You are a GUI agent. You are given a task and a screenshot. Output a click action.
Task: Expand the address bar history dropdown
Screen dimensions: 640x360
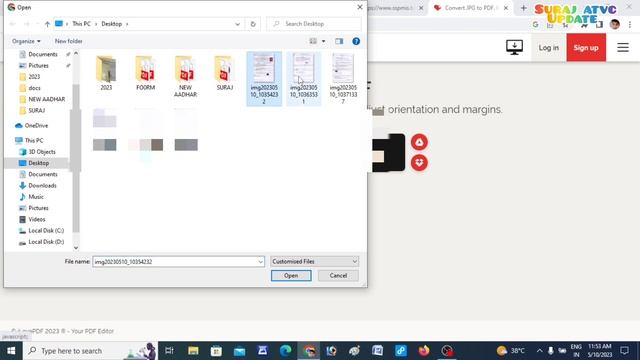tap(238, 24)
